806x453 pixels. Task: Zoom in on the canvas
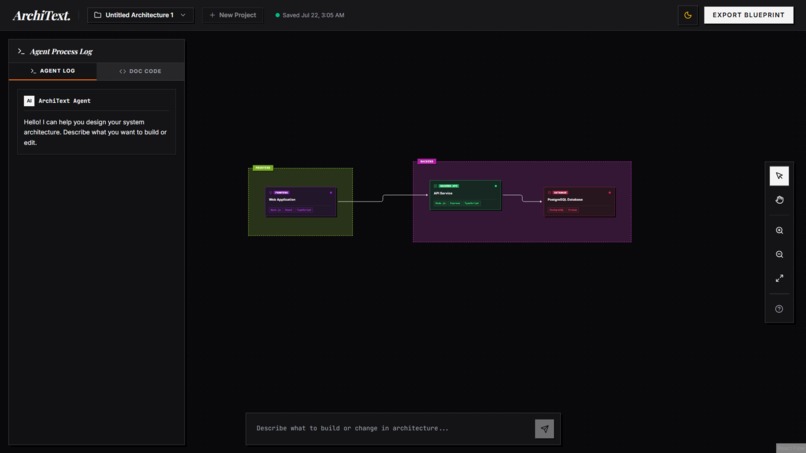pyautogui.click(x=779, y=230)
